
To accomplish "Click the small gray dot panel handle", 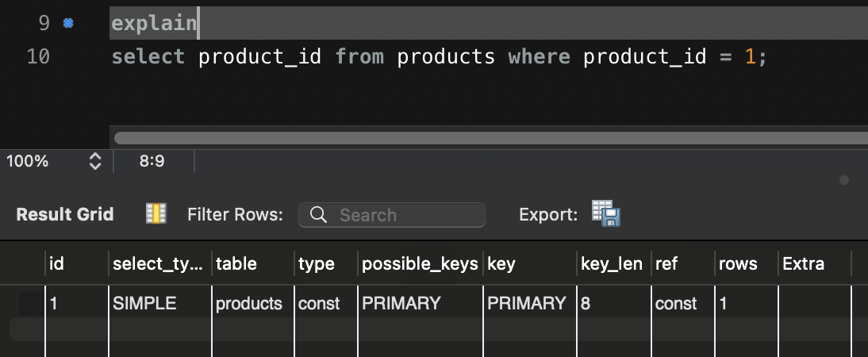I will 843,180.
